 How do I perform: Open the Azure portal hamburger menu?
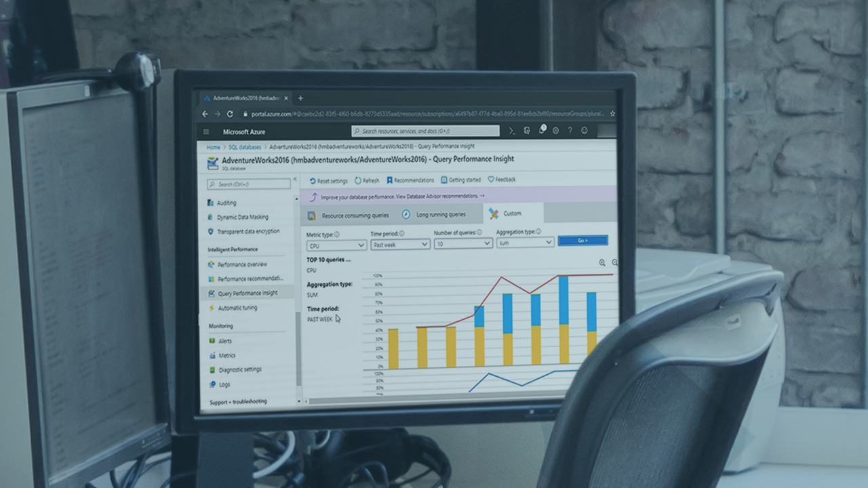pyautogui.click(x=206, y=131)
